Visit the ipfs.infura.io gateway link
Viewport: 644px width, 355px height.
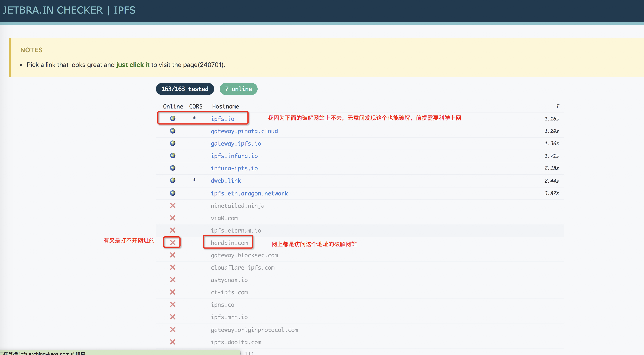pyautogui.click(x=234, y=156)
